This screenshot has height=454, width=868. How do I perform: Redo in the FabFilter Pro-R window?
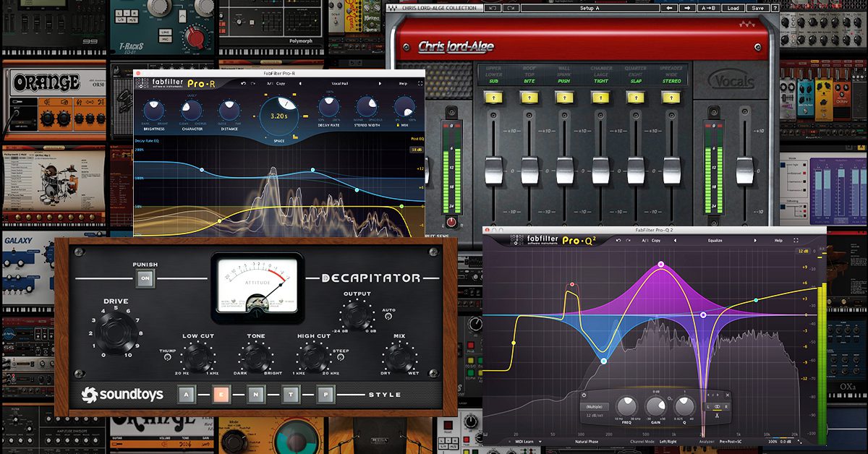[253, 83]
